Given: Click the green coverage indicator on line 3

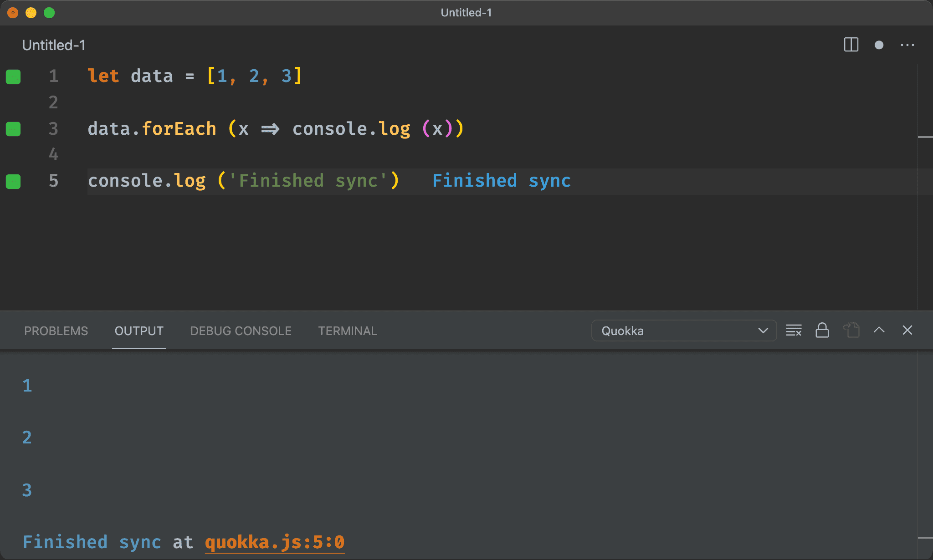Looking at the screenshot, I should click(13, 129).
